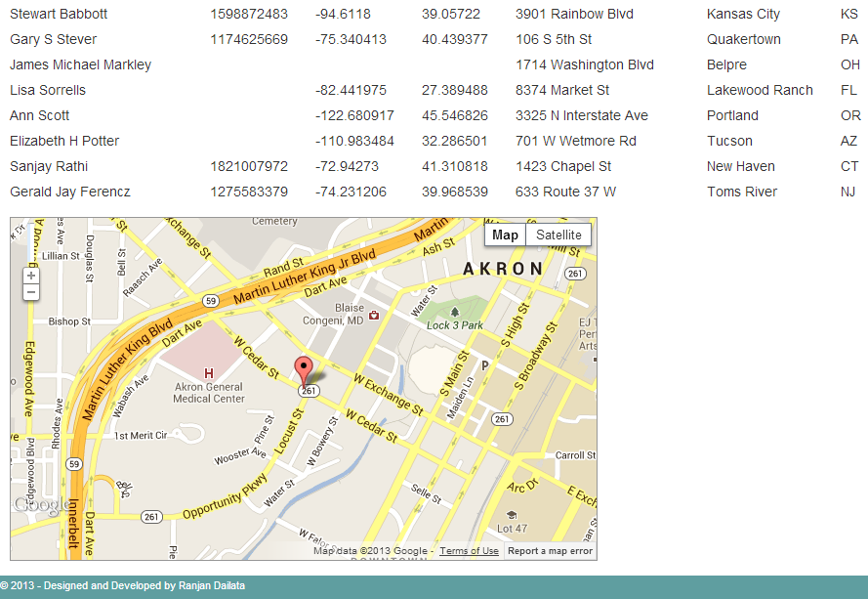Click the red location pin marker
The image size is (868, 599).
[304, 370]
